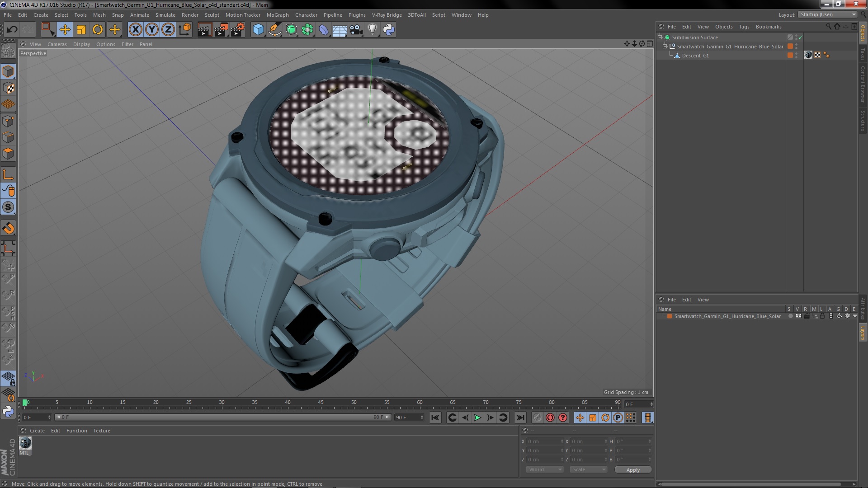Viewport: 868px width, 488px height.
Task: Add a Camera object
Action: [356, 30]
